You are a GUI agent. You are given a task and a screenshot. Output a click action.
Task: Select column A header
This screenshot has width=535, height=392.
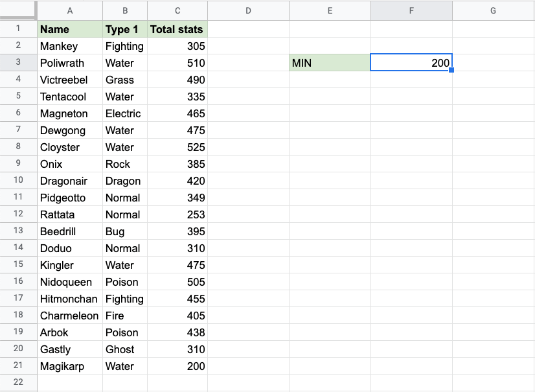70,10
